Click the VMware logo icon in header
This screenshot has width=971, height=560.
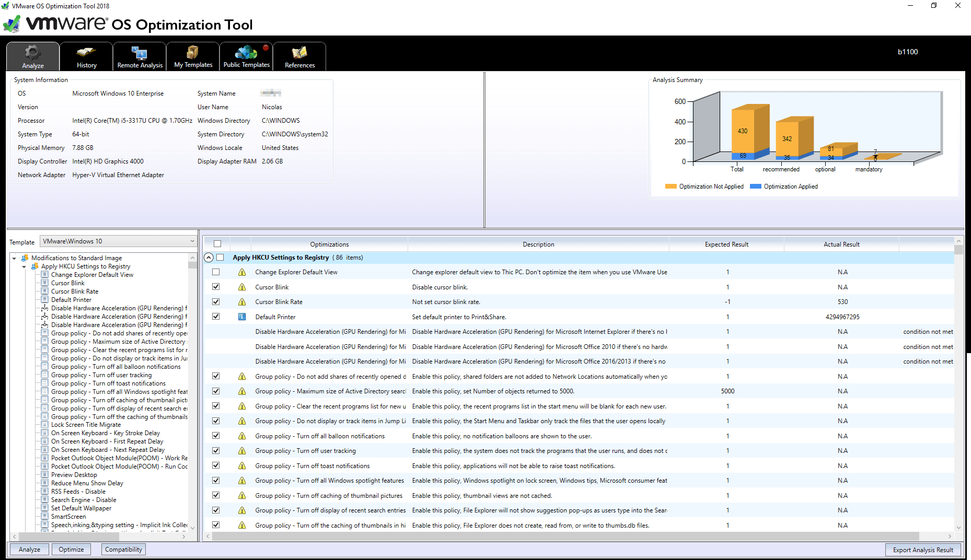click(12, 24)
